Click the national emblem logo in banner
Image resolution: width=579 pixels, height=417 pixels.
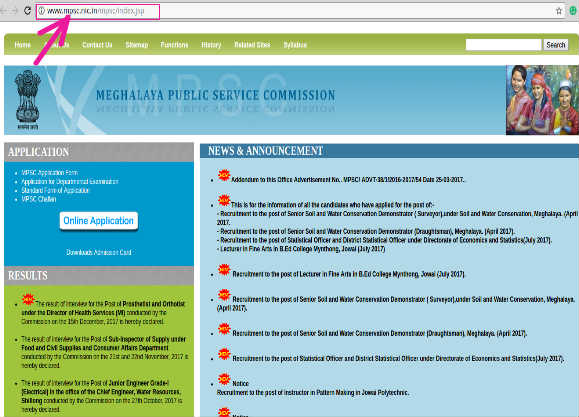(x=27, y=99)
